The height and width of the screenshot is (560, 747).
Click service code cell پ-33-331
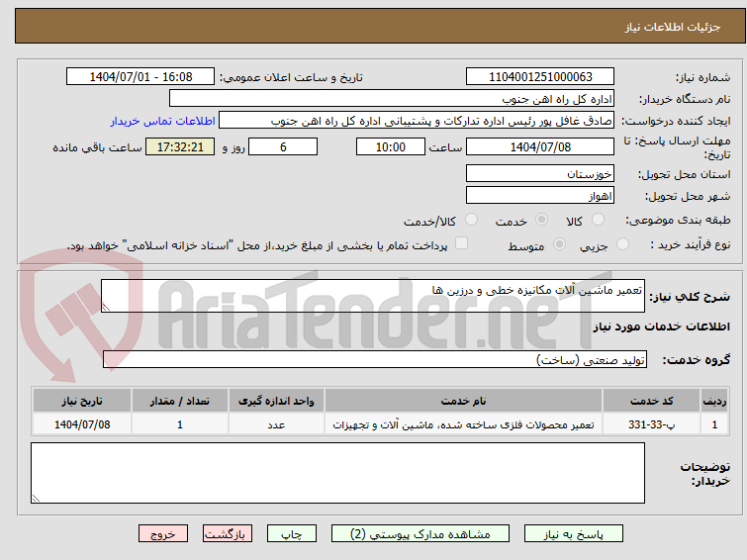pyautogui.click(x=651, y=424)
